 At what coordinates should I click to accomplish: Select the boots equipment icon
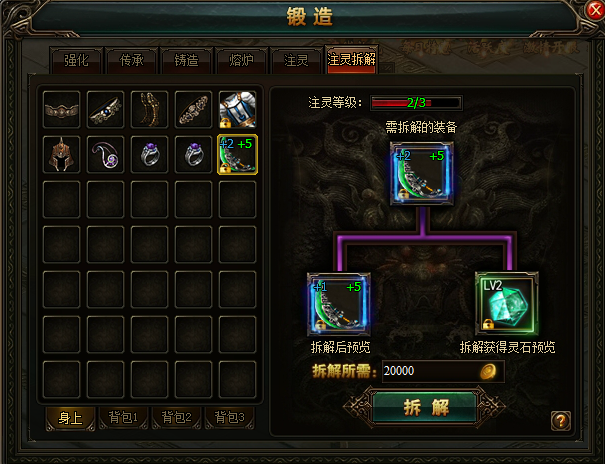click(x=149, y=110)
